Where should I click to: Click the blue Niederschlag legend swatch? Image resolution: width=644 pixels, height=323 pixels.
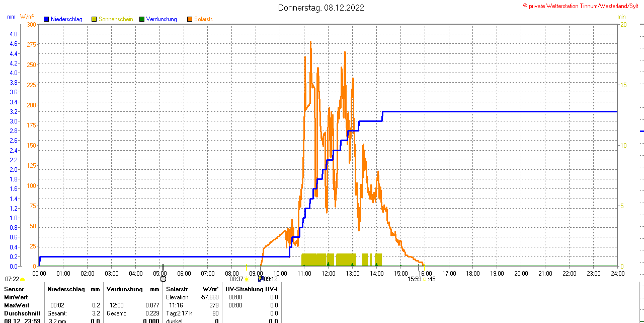[x=46, y=19]
